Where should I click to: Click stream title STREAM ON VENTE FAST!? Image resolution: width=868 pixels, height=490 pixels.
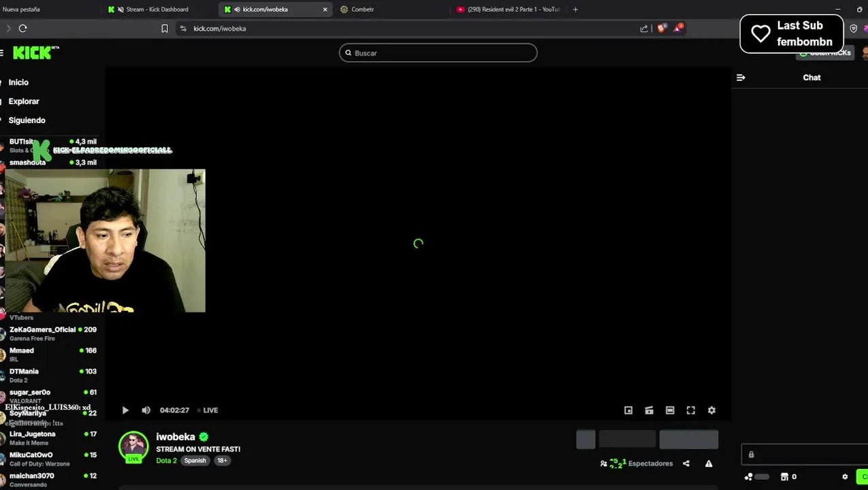pyautogui.click(x=198, y=449)
